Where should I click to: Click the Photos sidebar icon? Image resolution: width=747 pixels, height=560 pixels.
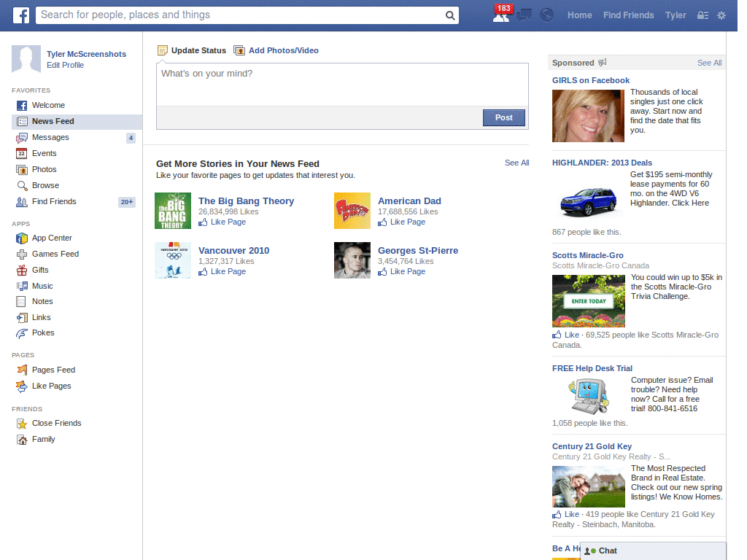click(21, 169)
